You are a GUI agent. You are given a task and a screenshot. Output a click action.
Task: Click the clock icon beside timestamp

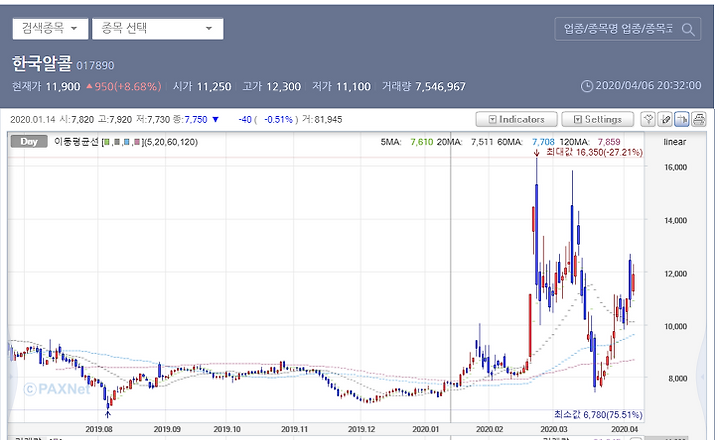point(586,86)
